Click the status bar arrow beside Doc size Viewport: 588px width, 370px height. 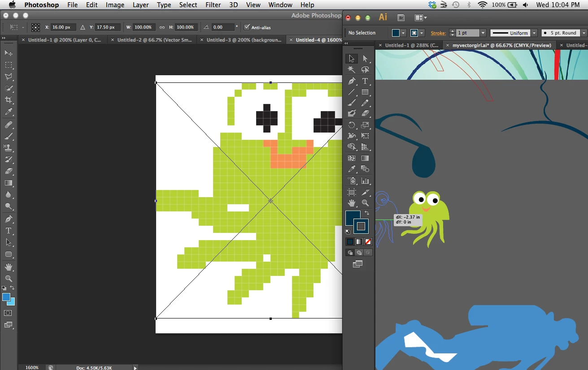[135, 368]
